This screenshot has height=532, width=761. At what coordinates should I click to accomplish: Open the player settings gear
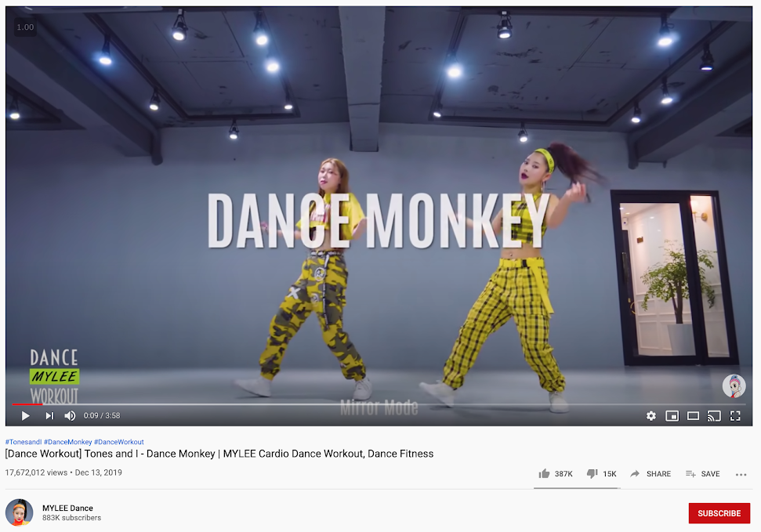[650, 415]
